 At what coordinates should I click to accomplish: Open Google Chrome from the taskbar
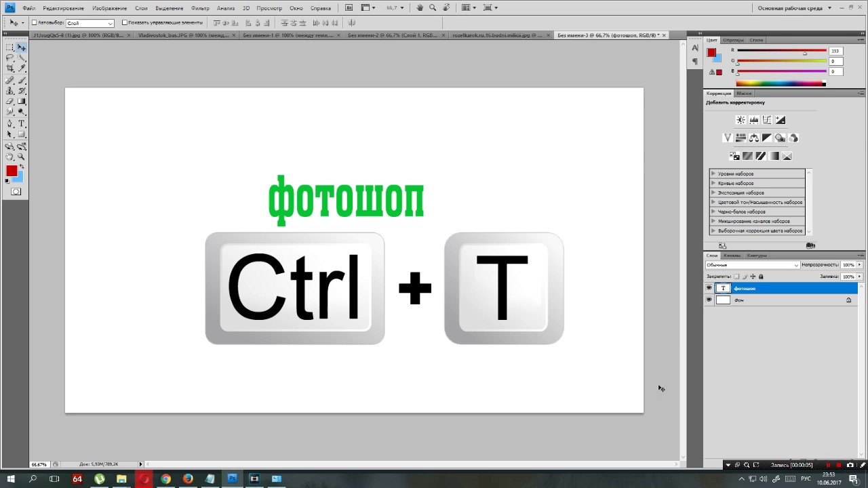click(x=165, y=479)
